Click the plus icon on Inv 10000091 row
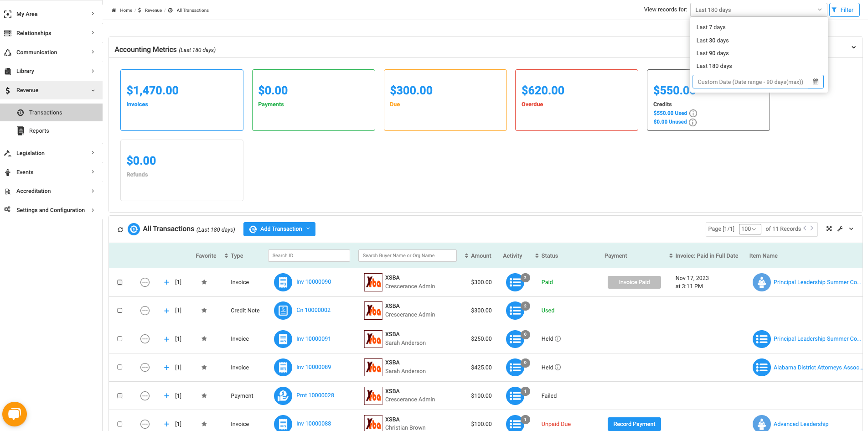The image size is (868, 431). pyautogui.click(x=166, y=339)
